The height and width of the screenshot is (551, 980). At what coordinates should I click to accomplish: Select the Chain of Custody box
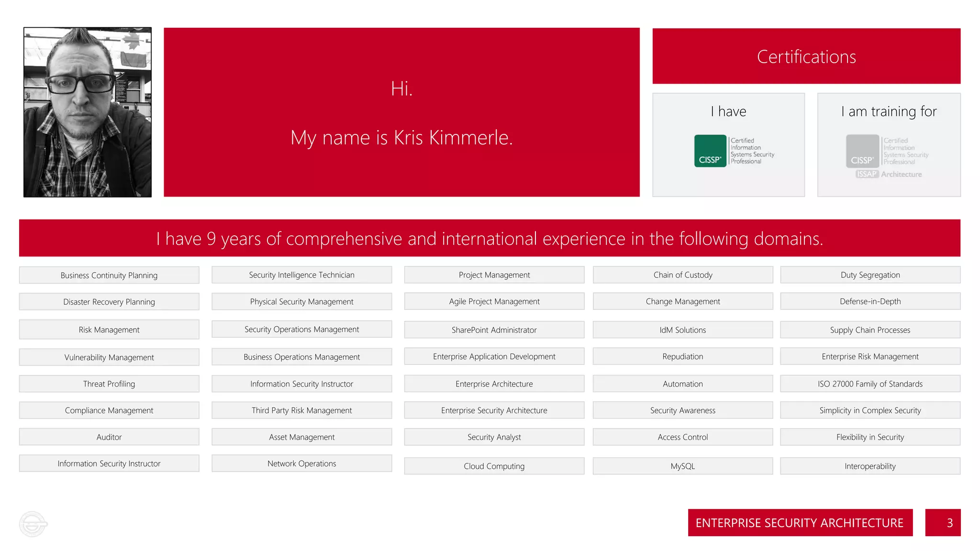(683, 275)
